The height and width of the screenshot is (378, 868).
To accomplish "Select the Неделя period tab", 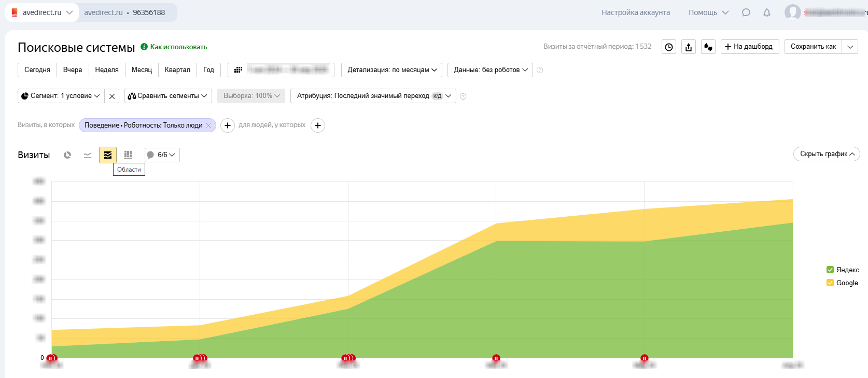I will click(x=107, y=70).
